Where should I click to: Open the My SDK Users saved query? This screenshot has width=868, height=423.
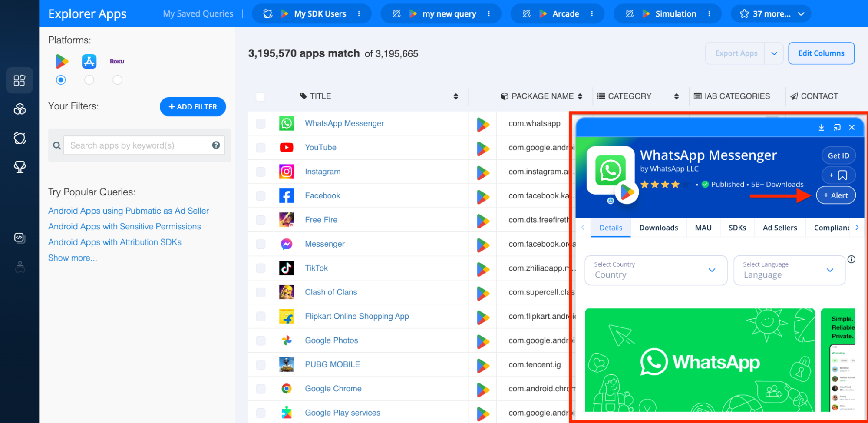click(320, 14)
